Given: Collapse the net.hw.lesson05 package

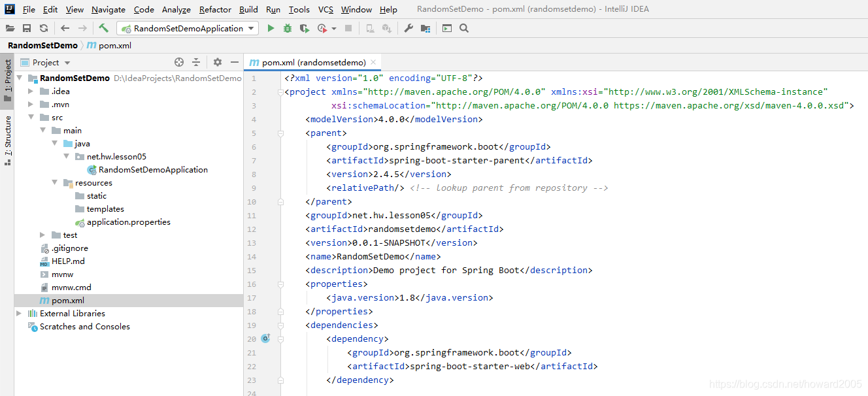Looking at the screenshot, I should tap(67, 156).
